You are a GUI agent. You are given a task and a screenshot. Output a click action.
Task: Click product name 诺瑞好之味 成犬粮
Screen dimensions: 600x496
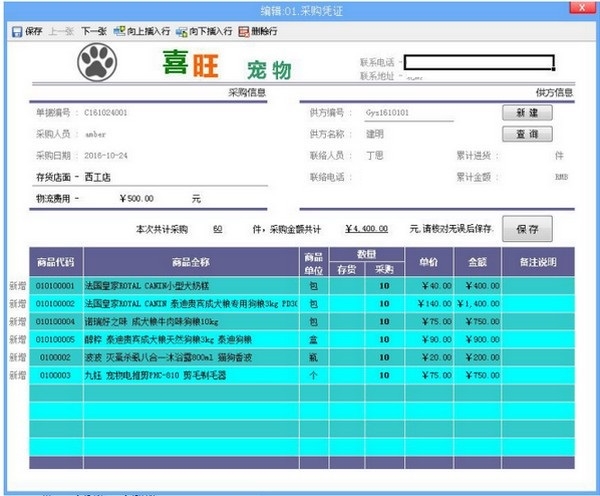(x=152, y=321)
